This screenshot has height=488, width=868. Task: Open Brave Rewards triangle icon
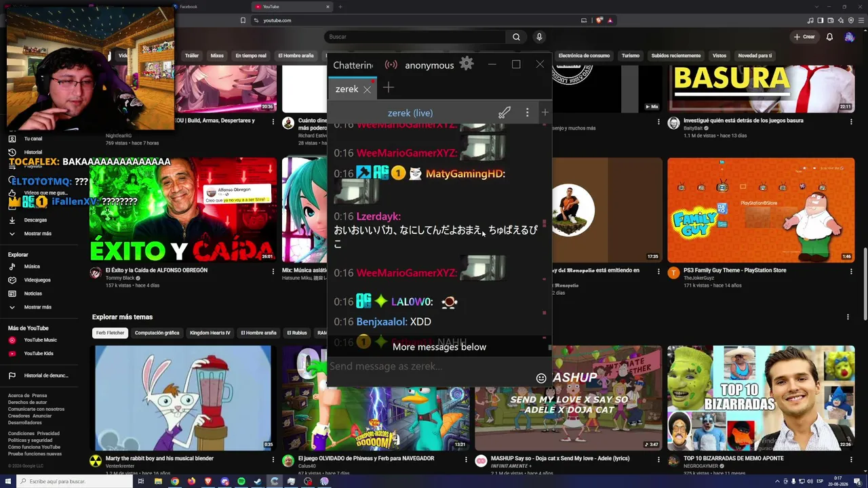(x=610, y=20)
